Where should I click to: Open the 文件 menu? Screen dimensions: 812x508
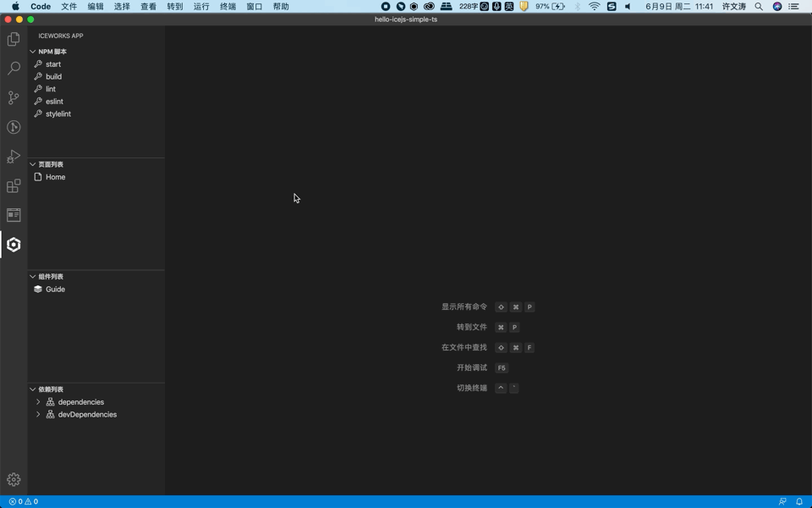(69, 6)
